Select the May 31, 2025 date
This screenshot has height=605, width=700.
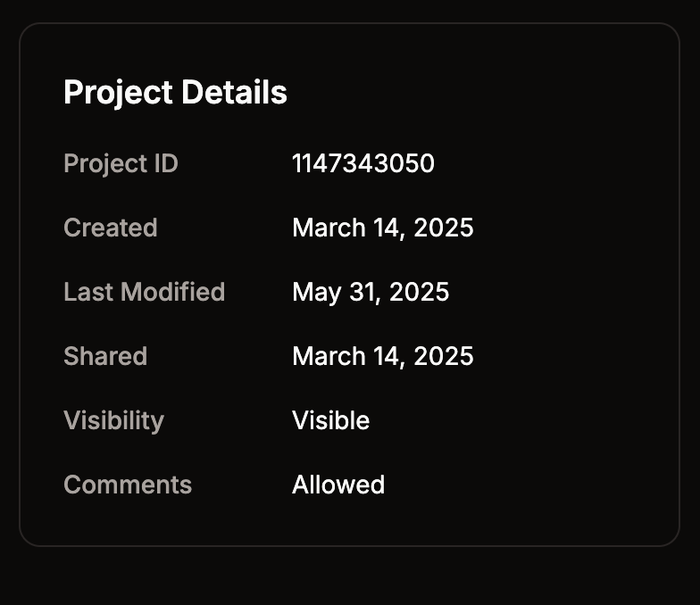click(x=371, y=293)
